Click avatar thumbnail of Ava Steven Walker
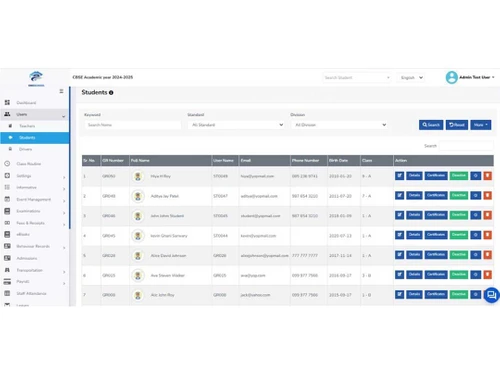Viewport: 500px width, 375px height. (138, 275)
